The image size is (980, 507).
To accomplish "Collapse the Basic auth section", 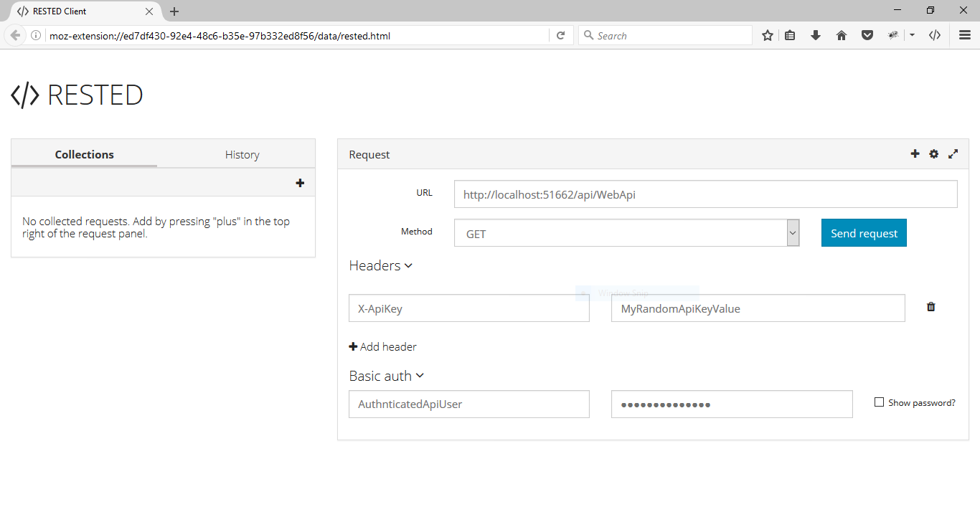I will (386, 376).
